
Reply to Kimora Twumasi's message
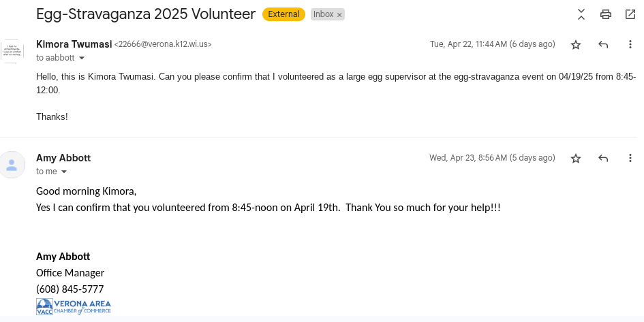[603, 44]
